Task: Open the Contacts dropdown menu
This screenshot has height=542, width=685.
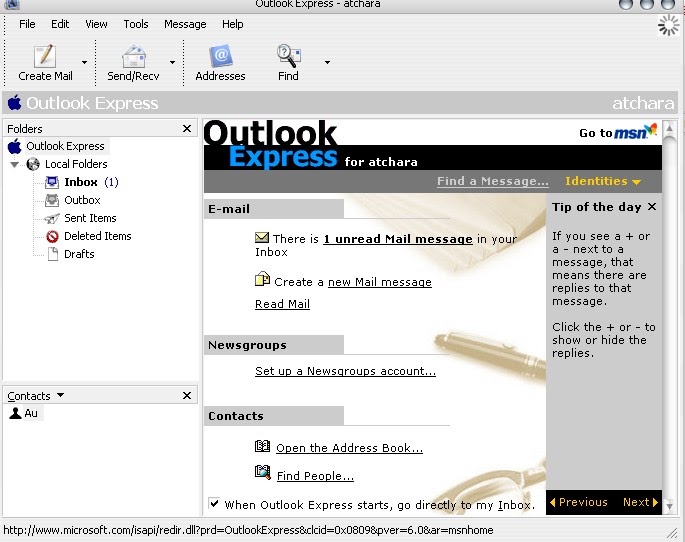Action: tap(60, 395)
